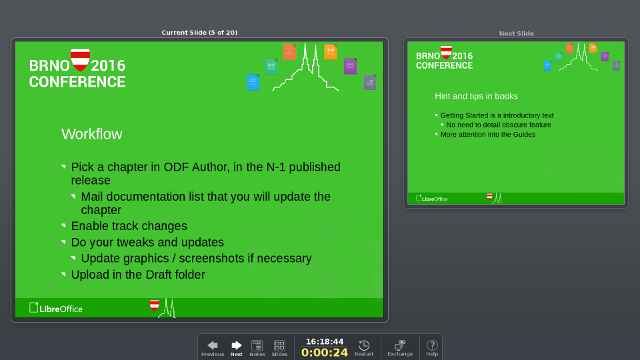Click 'Hint and tips in books' heading

[x=476, y=96]
